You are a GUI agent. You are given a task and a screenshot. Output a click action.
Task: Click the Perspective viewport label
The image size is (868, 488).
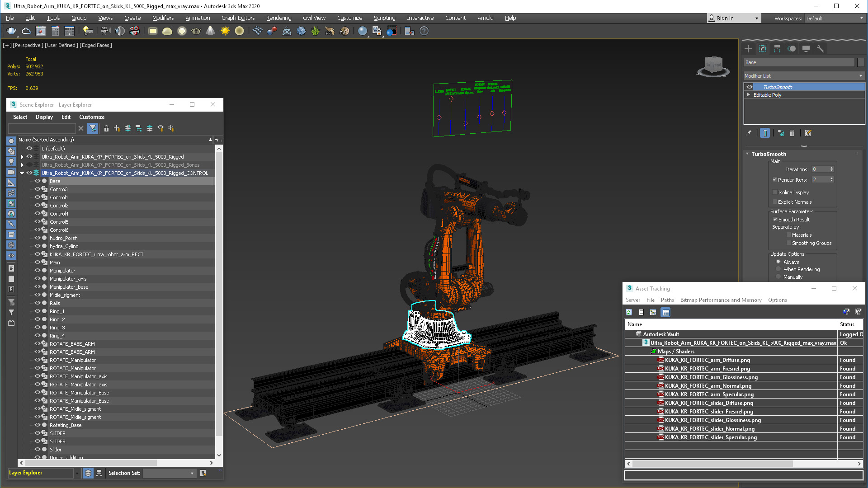[x=28, y=45]
